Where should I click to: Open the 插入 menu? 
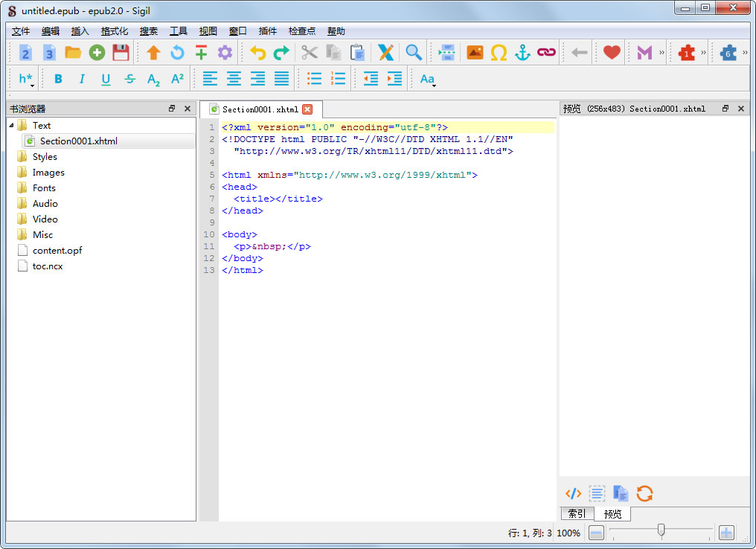click(80, 31)
